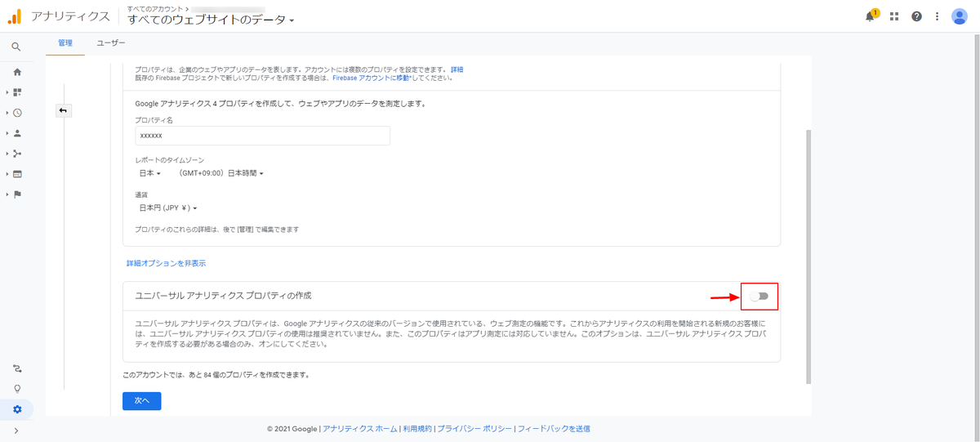
Task: Click the help question mark icon
Action: (x=916, y=16)
